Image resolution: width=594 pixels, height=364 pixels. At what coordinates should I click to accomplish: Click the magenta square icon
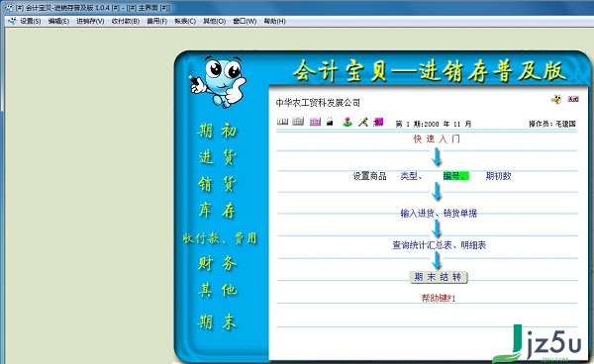[378, 122]
